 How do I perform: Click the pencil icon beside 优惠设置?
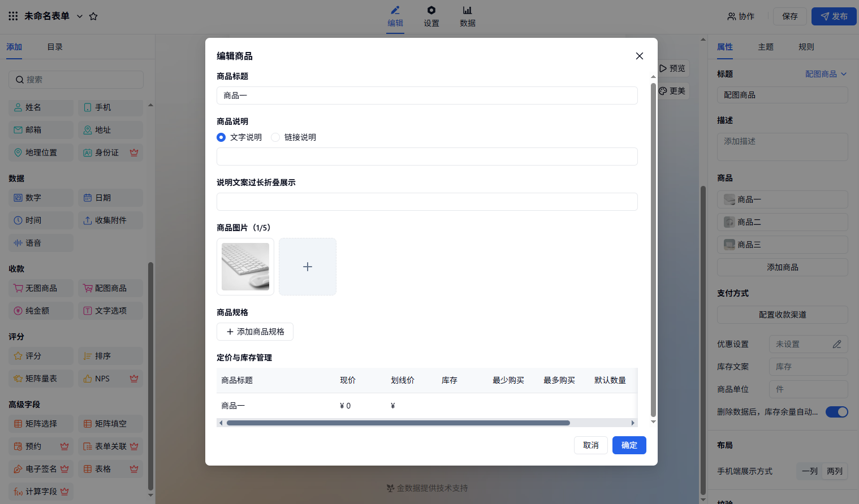[x=837, y=344]
